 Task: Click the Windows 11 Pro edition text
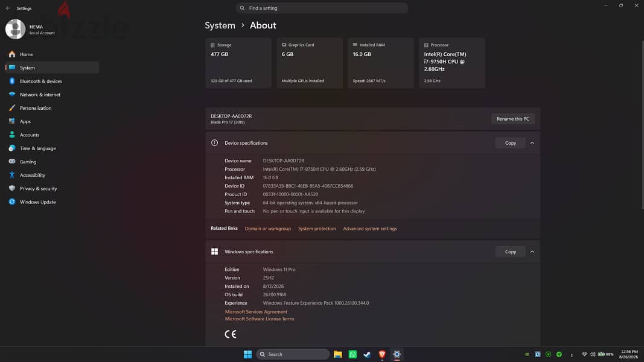(279, 270)
